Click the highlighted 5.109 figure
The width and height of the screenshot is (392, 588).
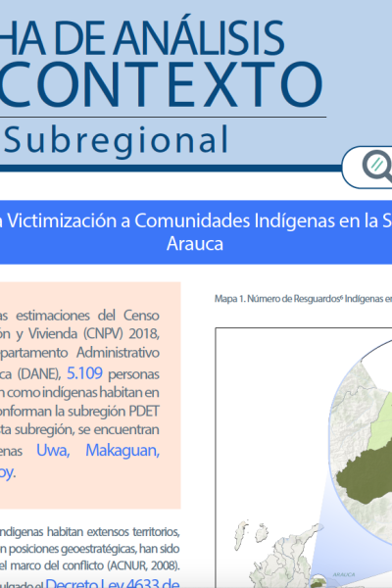[x=84, y=373]
